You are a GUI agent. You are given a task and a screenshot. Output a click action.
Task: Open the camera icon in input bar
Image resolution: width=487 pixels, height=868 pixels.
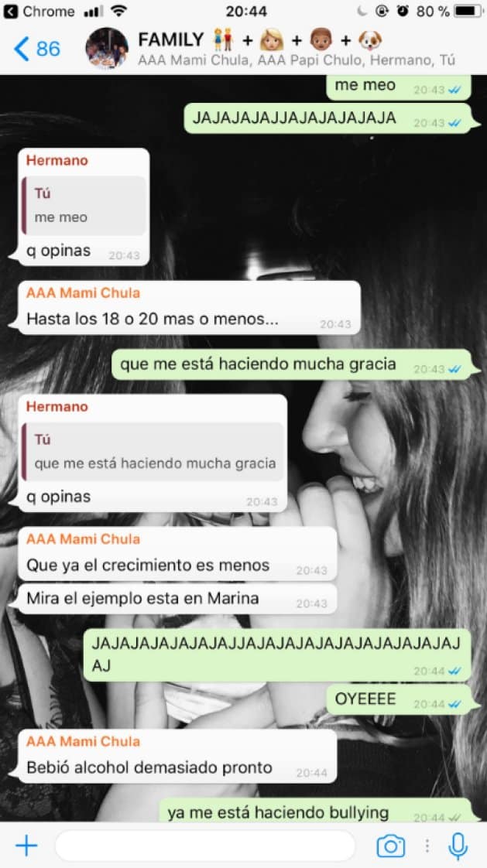click(x=390, y=846)
